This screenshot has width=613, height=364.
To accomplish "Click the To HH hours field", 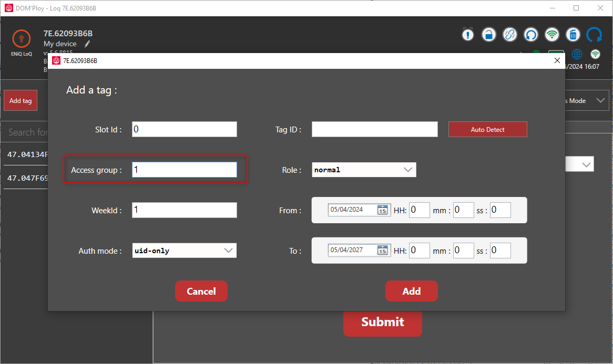I will (420, 251).
